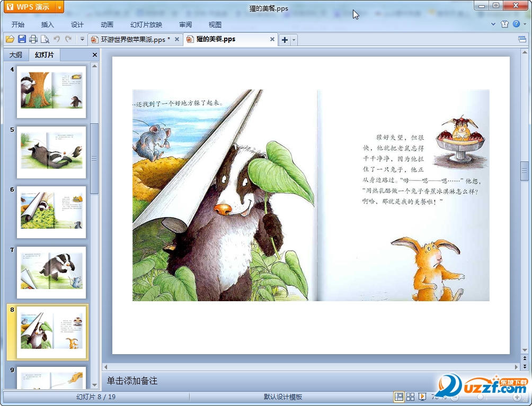Expand the help dropdown arrow
Screen dimensions: 532x406
(525, 24)
